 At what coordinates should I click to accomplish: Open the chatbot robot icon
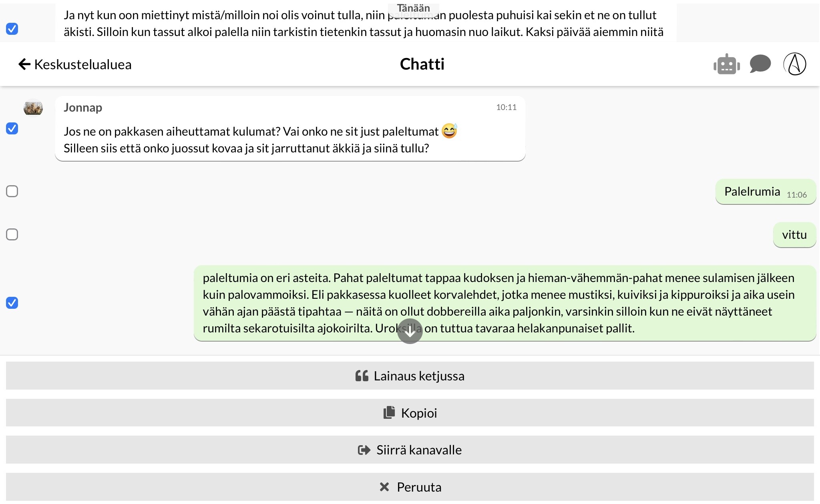(x=726, y=64)
